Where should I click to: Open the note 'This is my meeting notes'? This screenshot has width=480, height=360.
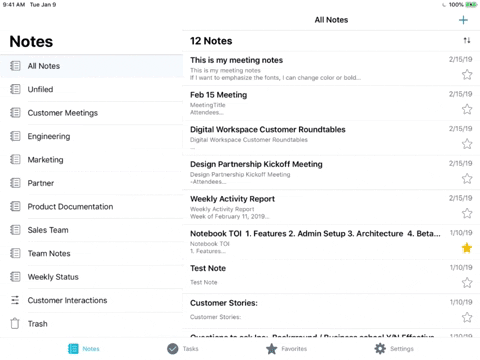(x=331, y=68)
